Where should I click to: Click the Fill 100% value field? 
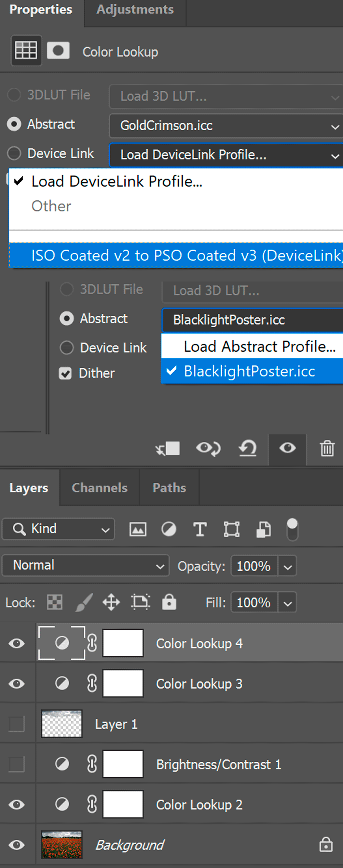[254, 603]
